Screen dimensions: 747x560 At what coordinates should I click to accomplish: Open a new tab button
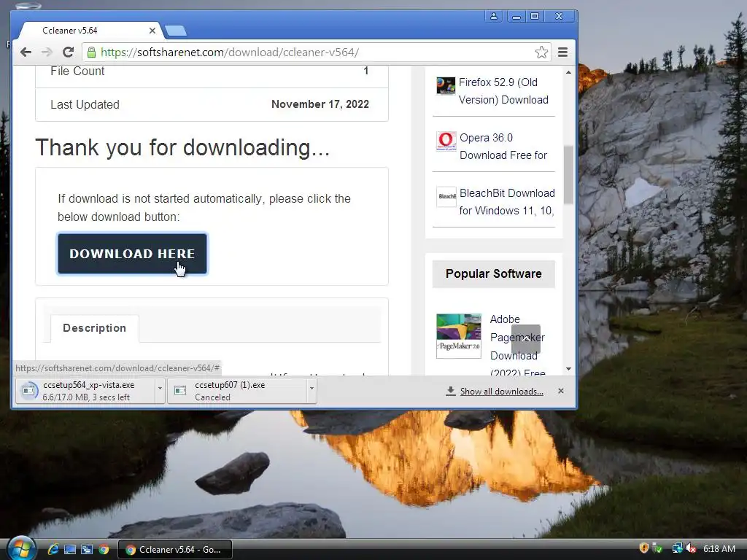[x=176, y=31]
